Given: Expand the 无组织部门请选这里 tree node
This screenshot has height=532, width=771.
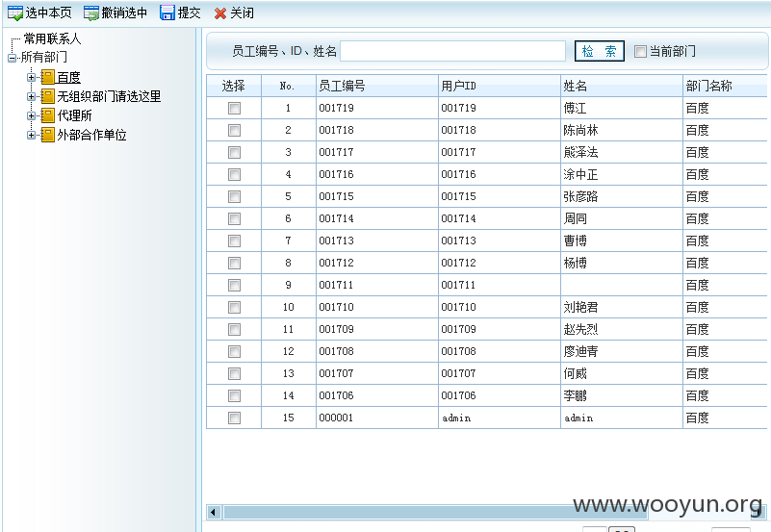Looking at the screenshot, I should pos(32,96).
